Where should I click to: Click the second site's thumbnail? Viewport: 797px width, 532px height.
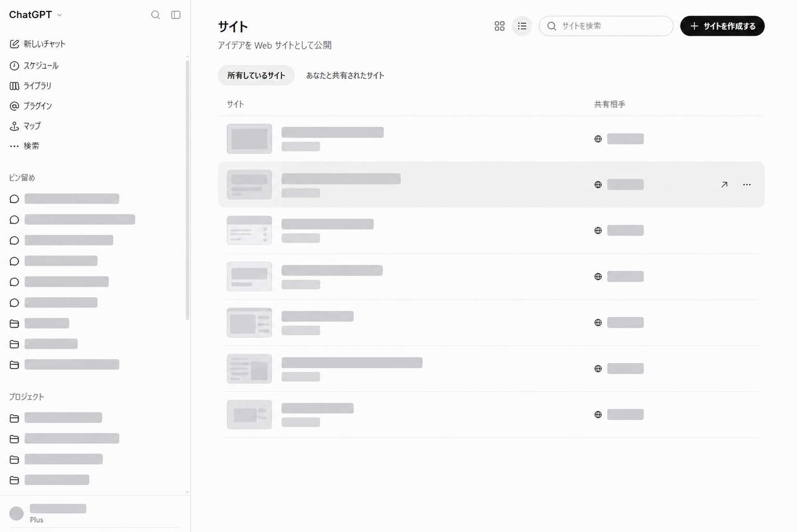click(249, 185)
